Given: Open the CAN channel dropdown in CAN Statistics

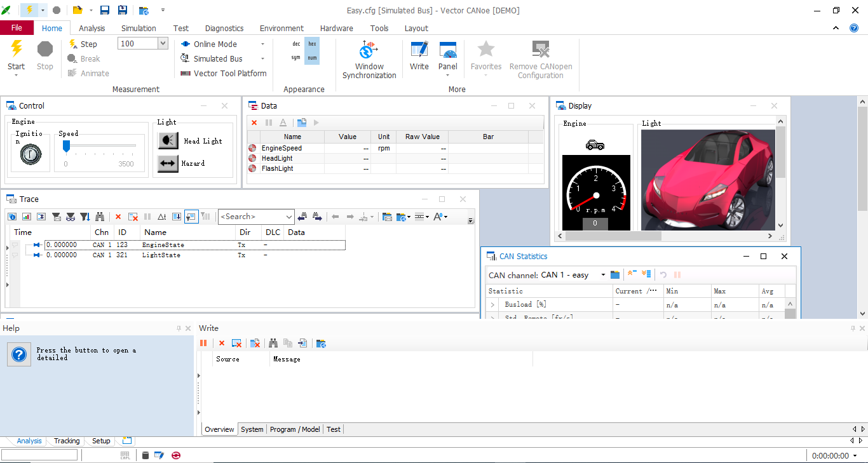Looking at the screenshot, I should point(603,275).
